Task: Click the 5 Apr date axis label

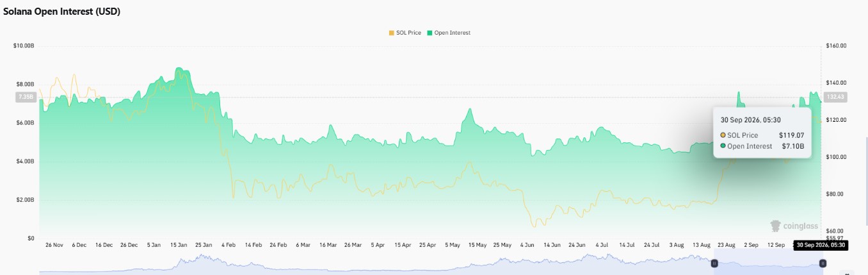Action: coord(378,245)
